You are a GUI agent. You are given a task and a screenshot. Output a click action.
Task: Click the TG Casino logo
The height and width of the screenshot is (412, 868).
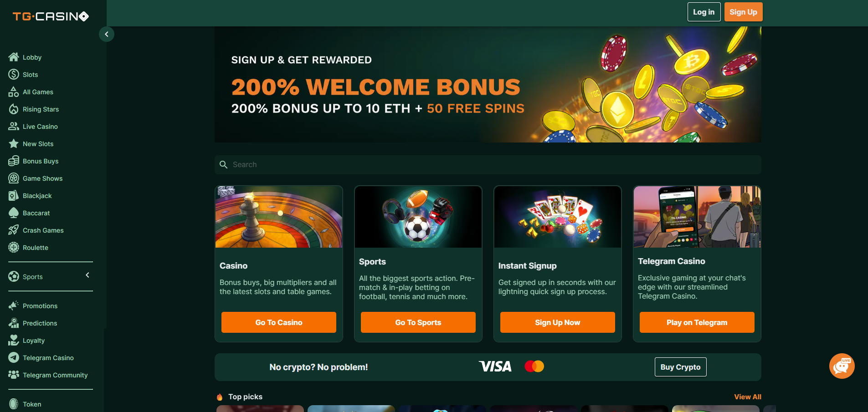[x=51, y=16]
